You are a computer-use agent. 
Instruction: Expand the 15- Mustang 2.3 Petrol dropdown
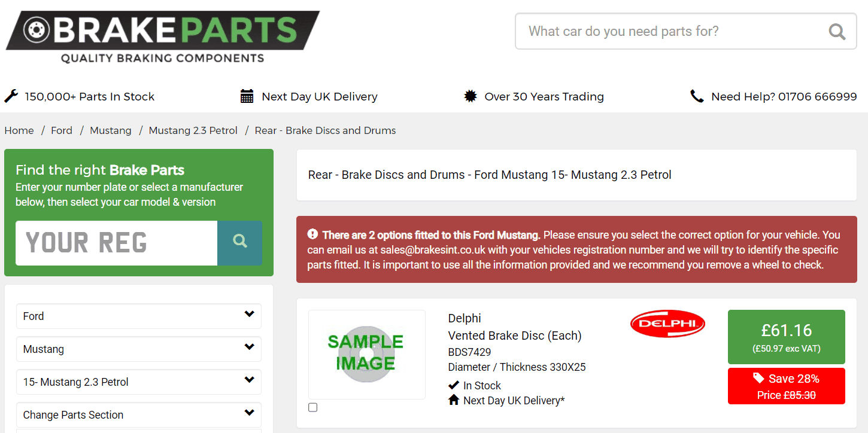tap(139, 382)
